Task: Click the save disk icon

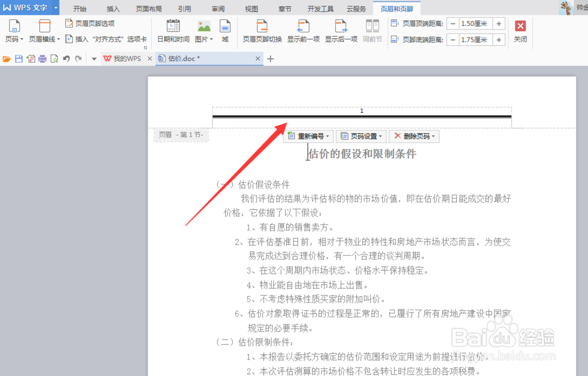Action: pyautogui.click(x=19, y=59)
